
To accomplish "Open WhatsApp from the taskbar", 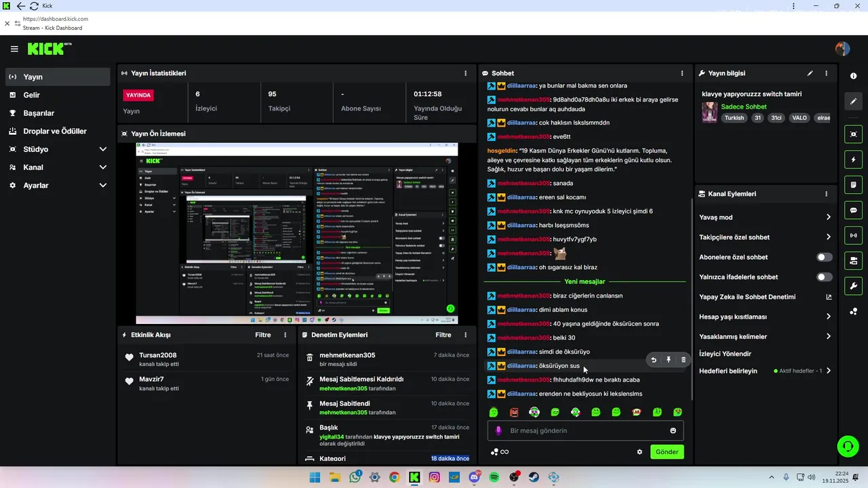I will pos(355,477).
